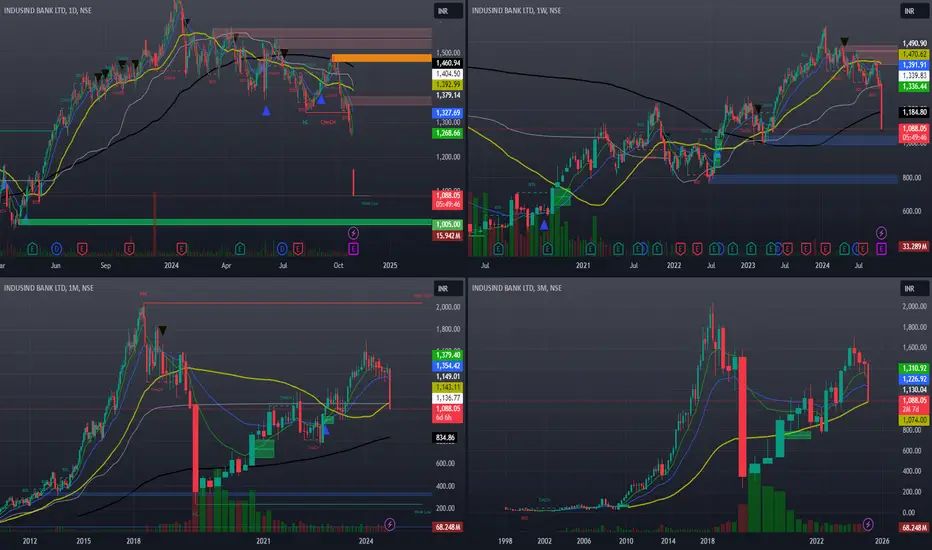Select orange supply zone on daily chart
This screenshot has height=550, width=932.
382,58
